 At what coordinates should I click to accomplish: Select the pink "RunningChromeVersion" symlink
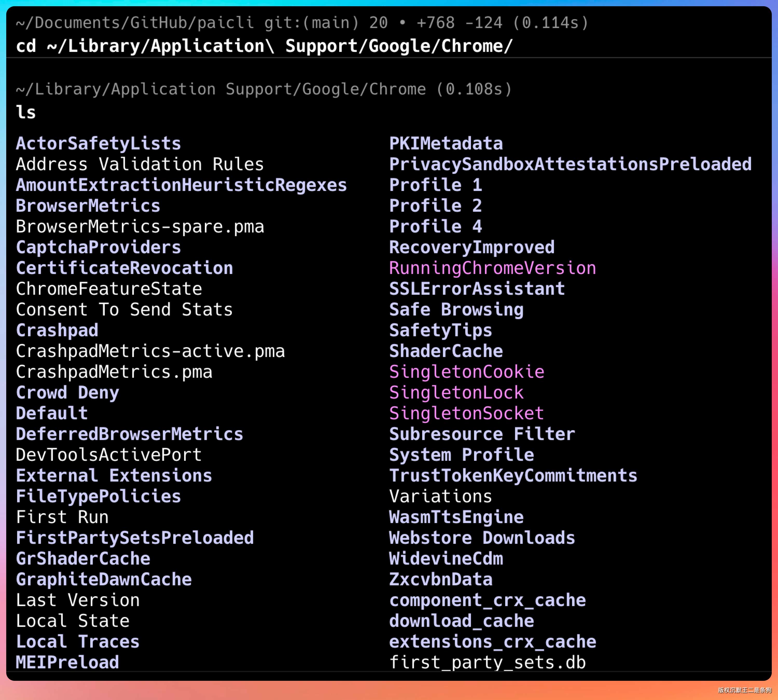[x=493, y=268]
